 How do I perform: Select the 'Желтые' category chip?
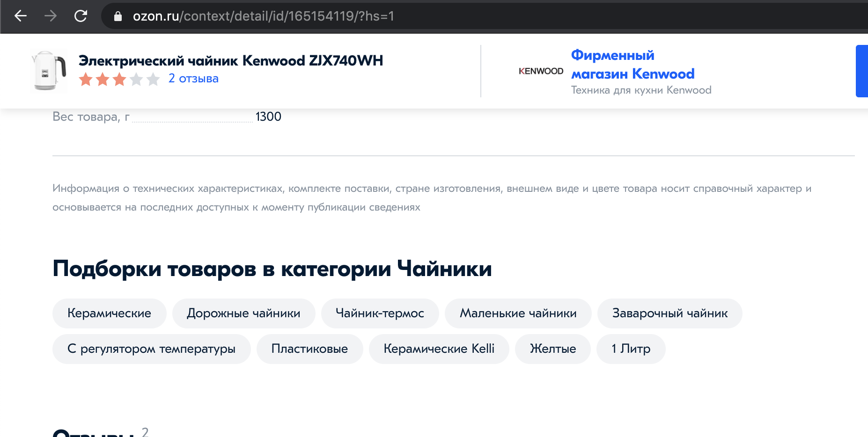pos(552,349)
